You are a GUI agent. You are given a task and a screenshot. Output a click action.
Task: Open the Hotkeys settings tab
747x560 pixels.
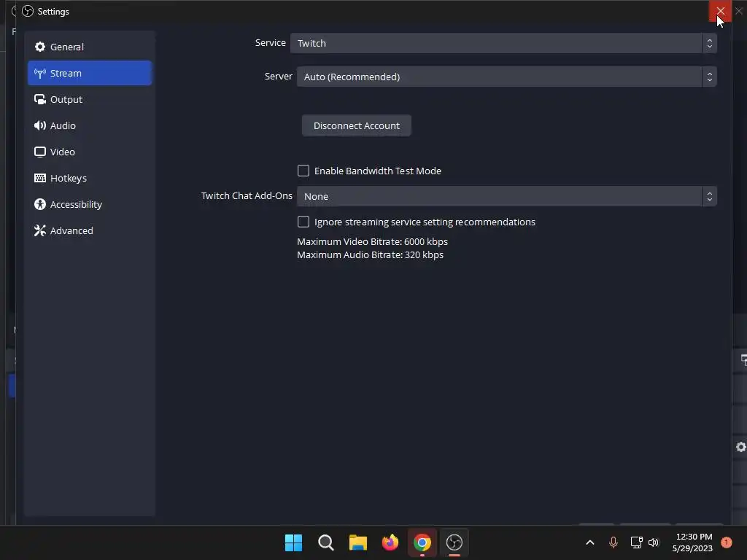[x=90, y=178]
